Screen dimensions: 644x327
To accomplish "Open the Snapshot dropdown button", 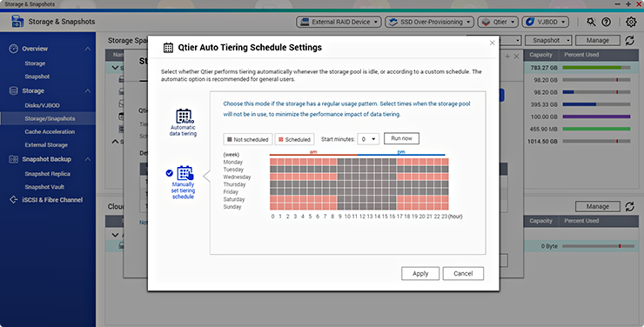I will click(x=548, y=40).
